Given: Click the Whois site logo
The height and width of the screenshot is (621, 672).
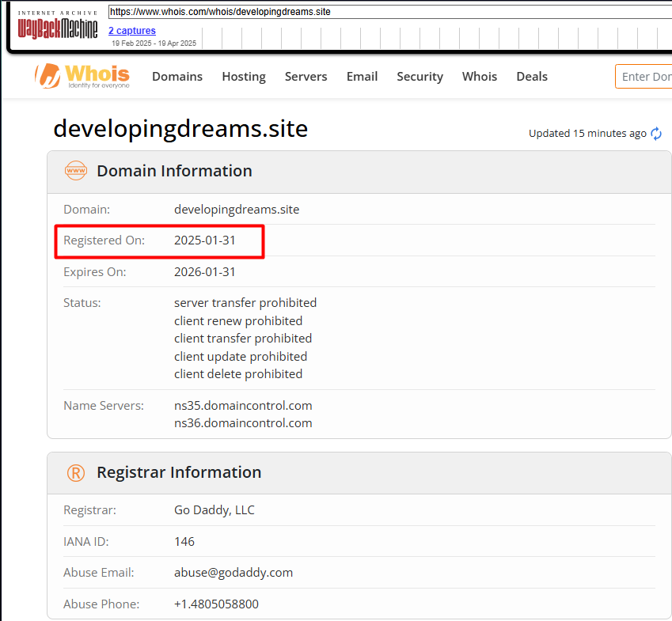Looking at the screenshot, I should point(82,76).
